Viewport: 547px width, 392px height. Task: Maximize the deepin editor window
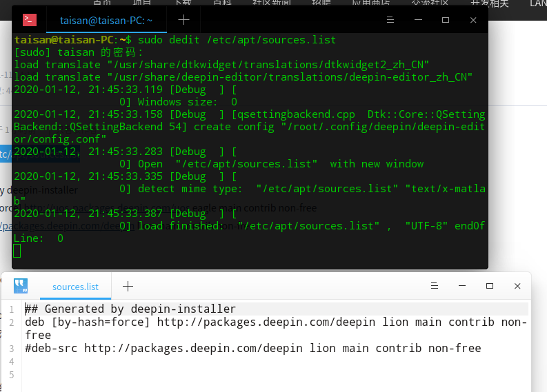(490, 286)
